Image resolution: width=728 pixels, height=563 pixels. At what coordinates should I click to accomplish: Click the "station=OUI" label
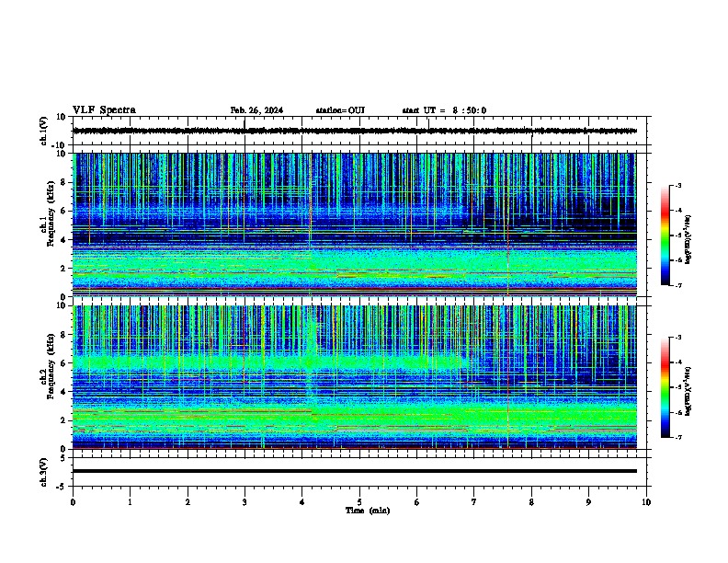click(x=340, y=110)
